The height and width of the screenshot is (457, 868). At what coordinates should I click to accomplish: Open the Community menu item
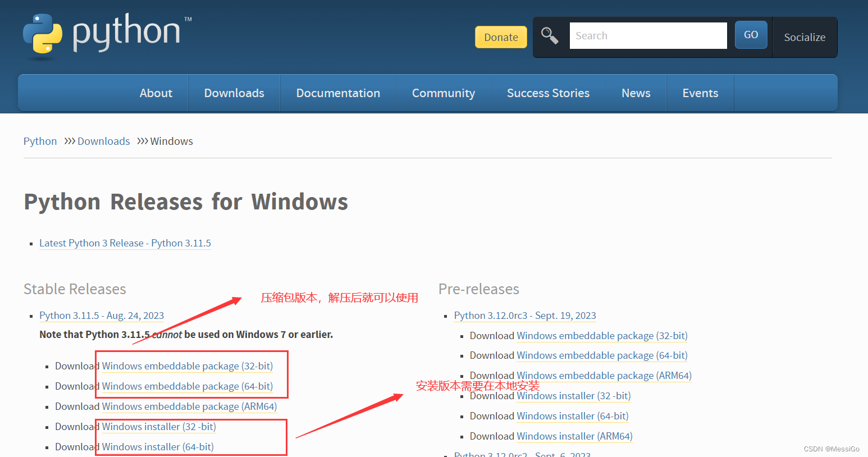click(x=444, y=93)
